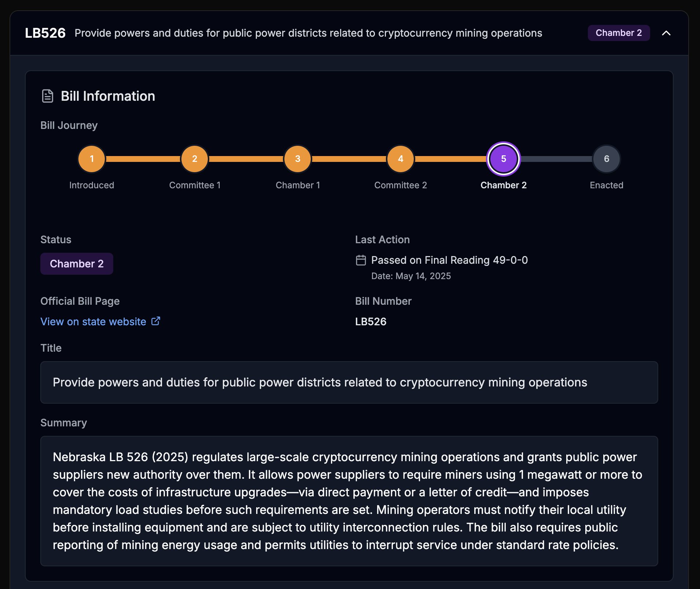Click the Bill Information document icon
The height and width of the screenshot is (589, 700).
[x=48, y=96]
